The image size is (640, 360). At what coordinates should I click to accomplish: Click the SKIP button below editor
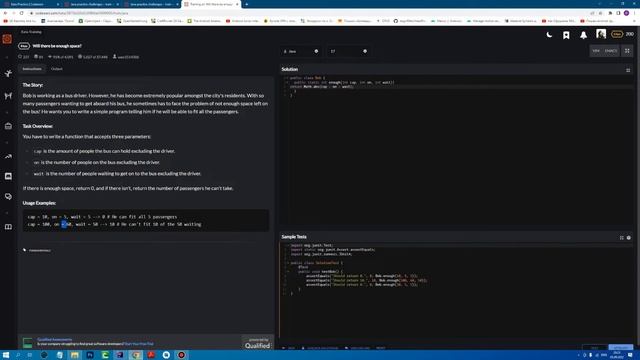point(289,348)
